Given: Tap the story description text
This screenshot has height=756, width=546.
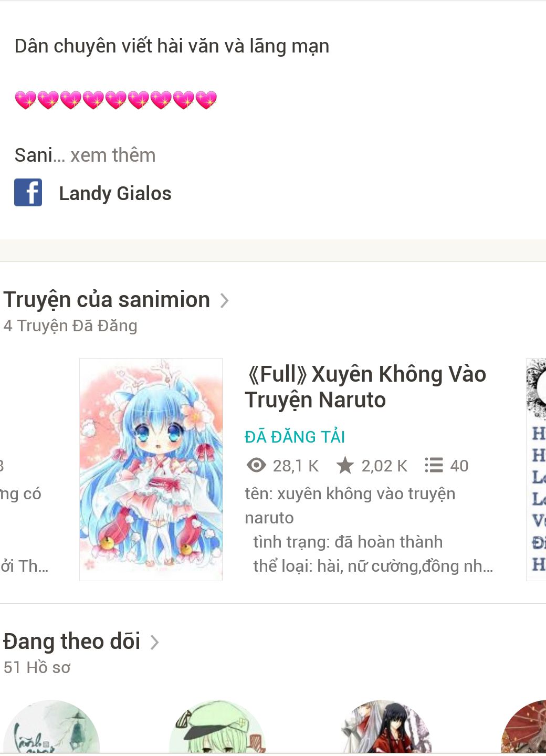Looking at the screenshot, I should pyautogui.click(x=369, y=530).
